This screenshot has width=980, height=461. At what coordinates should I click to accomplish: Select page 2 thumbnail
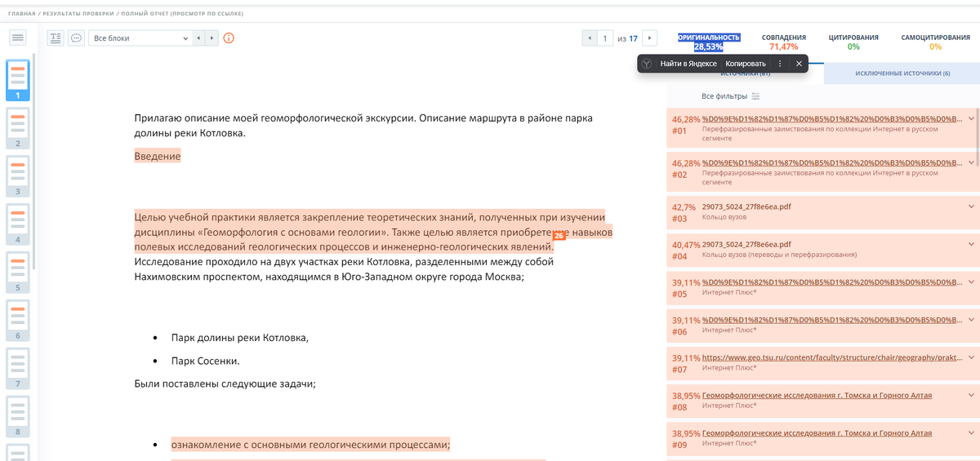click(x=18, y=127)
